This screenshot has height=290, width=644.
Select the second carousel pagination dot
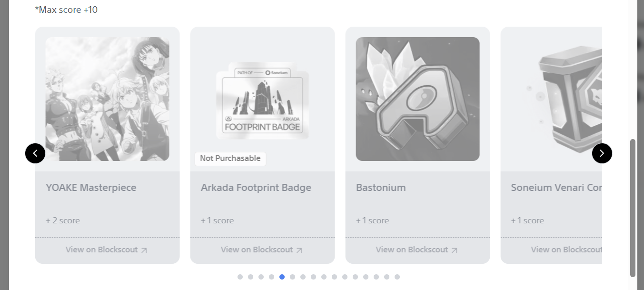click(x=251, y=277)
